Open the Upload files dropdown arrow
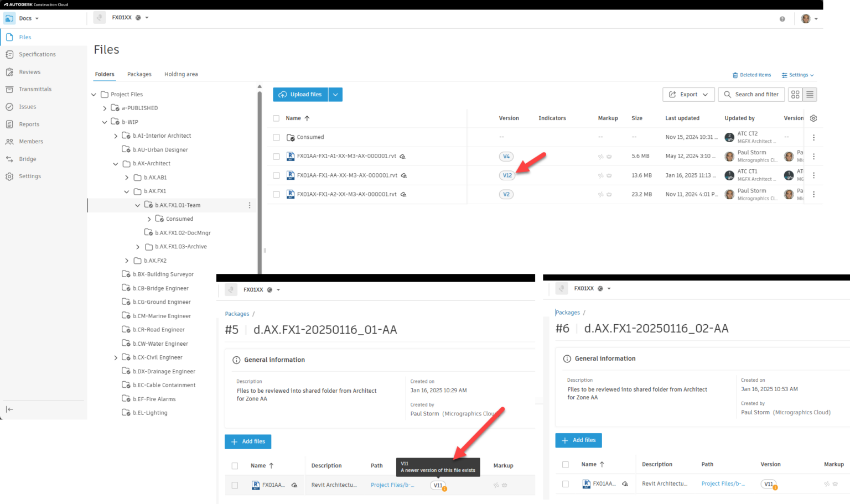The height and width of the screenshot is (504, 850). (335, 95)
